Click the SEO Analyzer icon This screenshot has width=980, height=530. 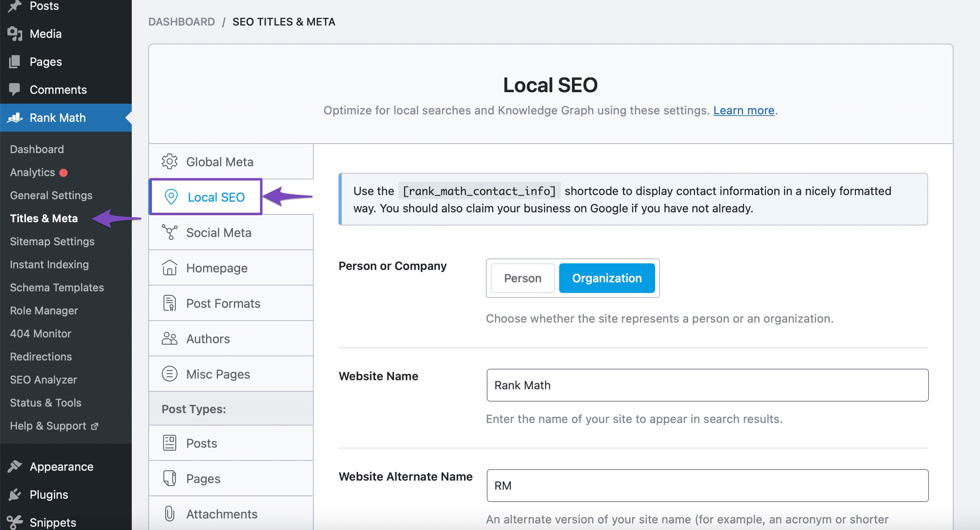[44, 379]
